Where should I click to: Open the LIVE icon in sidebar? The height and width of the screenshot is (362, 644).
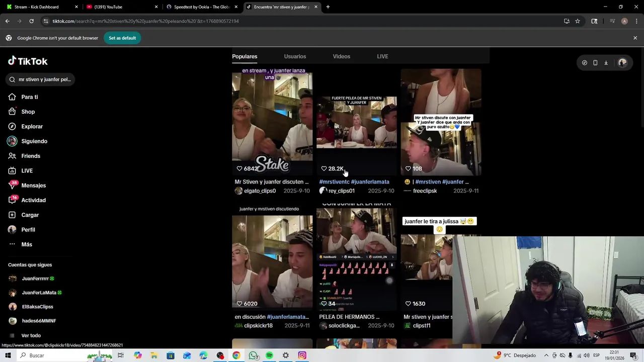pos(12,170)
